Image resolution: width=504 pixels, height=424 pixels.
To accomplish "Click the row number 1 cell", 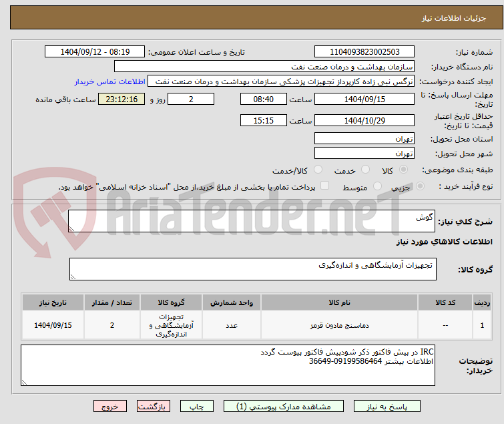I will pos(482,325).
